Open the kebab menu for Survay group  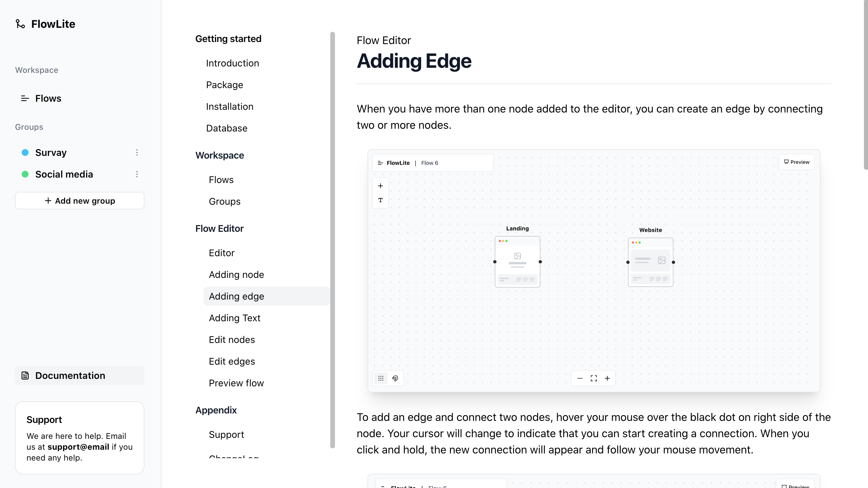click(x=137, y=152)
